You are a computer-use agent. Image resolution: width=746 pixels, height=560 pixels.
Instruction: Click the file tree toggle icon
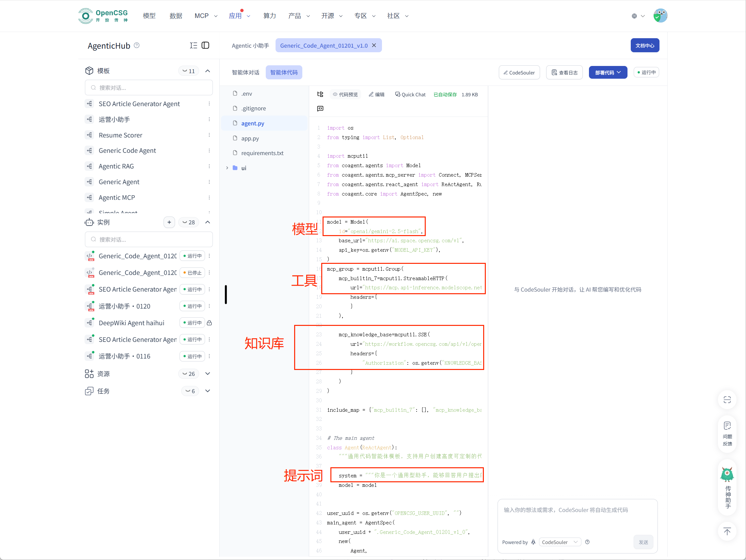[320, 94]
